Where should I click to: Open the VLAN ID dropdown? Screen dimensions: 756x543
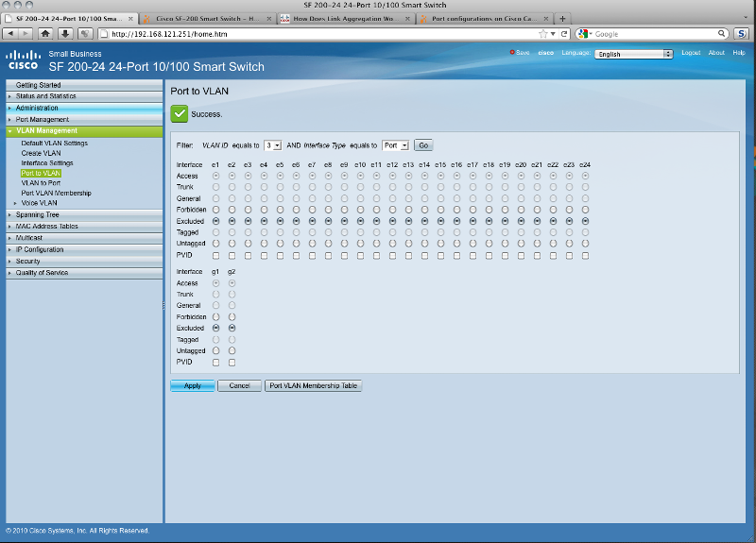pos(273,145)
